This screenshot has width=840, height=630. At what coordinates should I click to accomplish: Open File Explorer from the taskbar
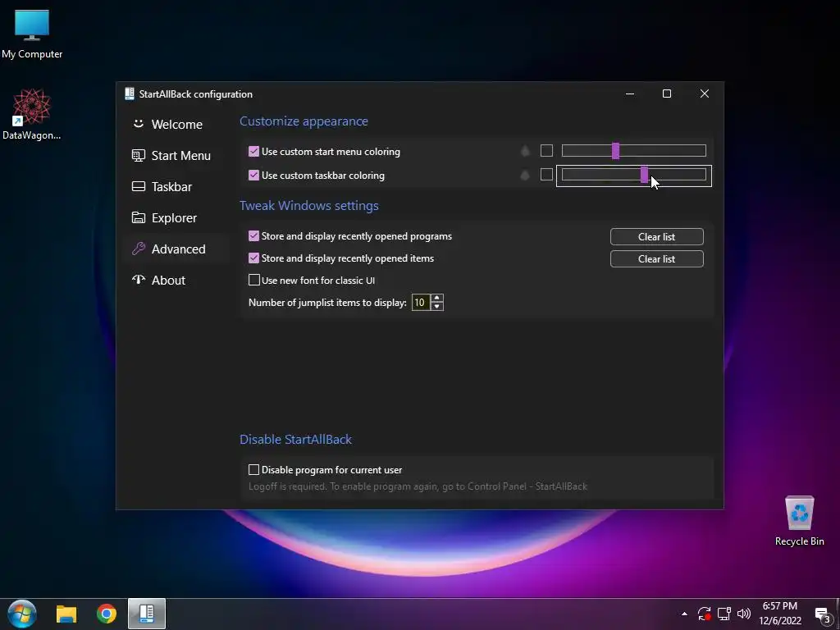point(66,614)
